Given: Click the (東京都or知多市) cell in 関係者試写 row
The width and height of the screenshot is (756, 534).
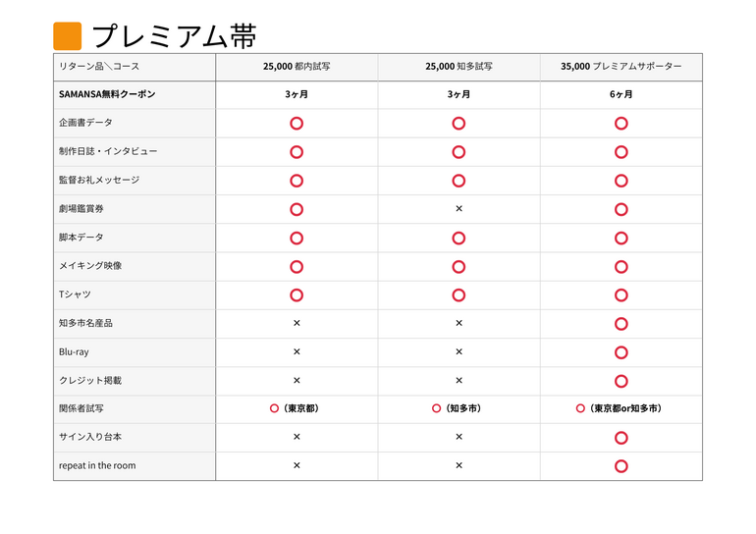Looking at the screenshot, I should (620, 408).
